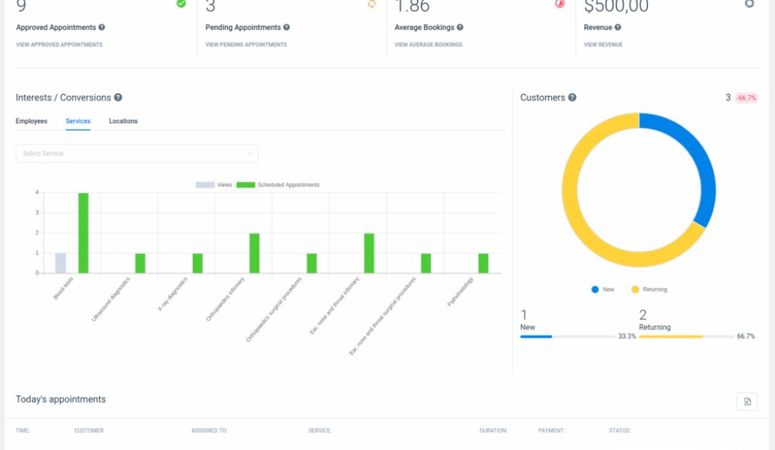Click the red 66.7% badge

point(746,98)
